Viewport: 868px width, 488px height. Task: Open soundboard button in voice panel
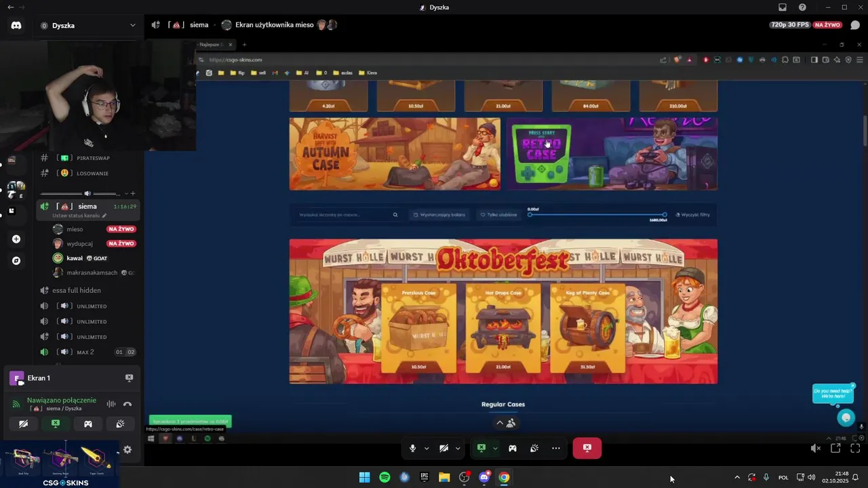click(x=120, y=424)
